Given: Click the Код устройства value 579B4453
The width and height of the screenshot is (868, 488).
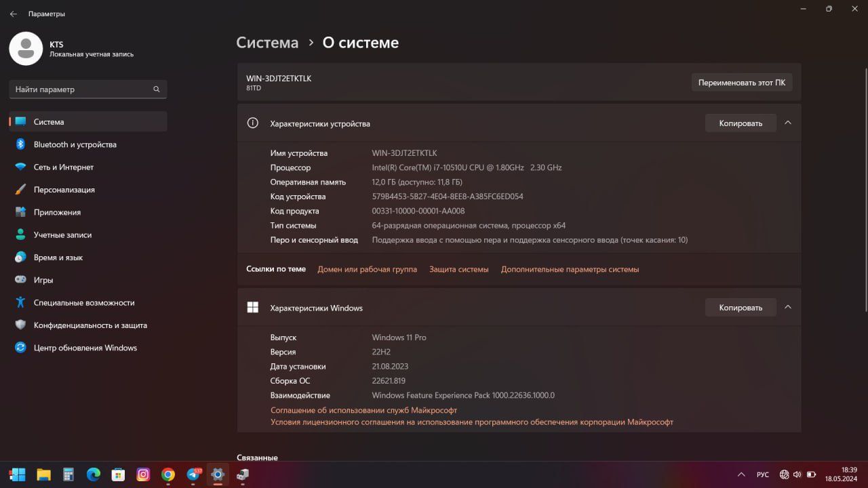Looking at the screenshot, I should (448, 197).
